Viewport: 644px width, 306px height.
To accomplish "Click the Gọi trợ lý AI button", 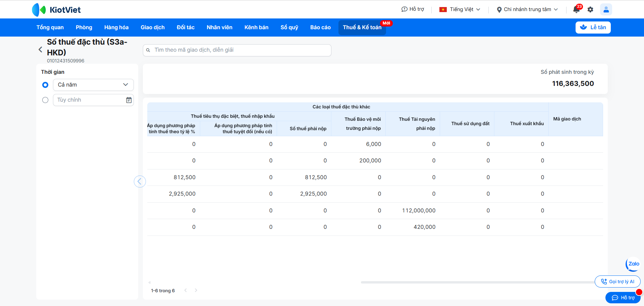I will [x=618, y=282].
